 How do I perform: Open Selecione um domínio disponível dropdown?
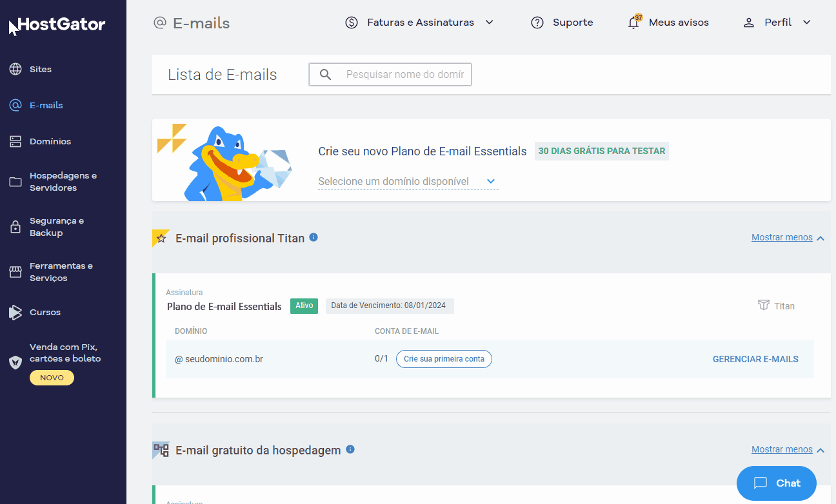[408, 182]
